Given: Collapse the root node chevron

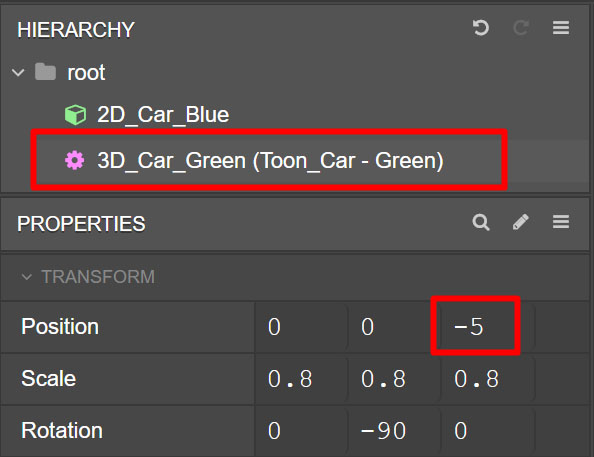Looking at the screenshot, I should (18, 72).
